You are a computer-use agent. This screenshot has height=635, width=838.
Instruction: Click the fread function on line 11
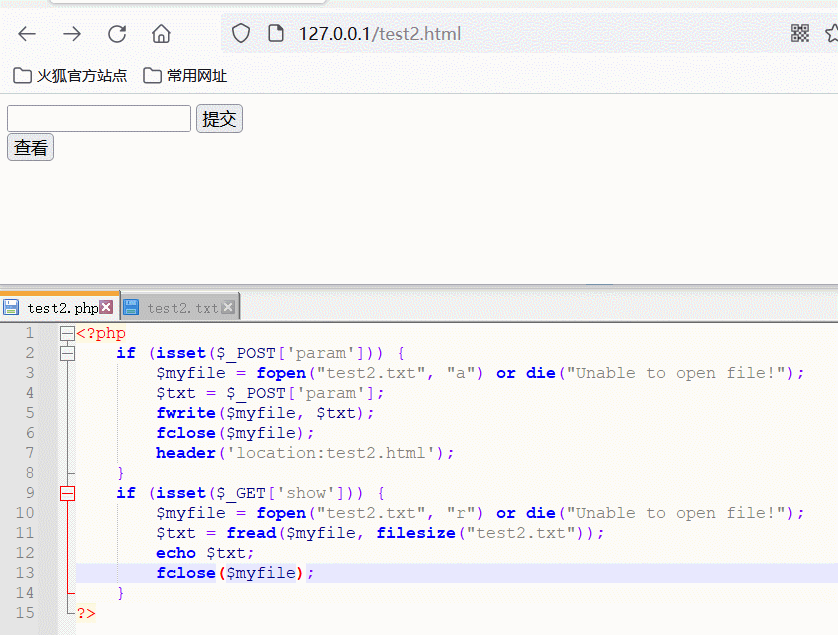pyautogui.click(x=251, y=533)
